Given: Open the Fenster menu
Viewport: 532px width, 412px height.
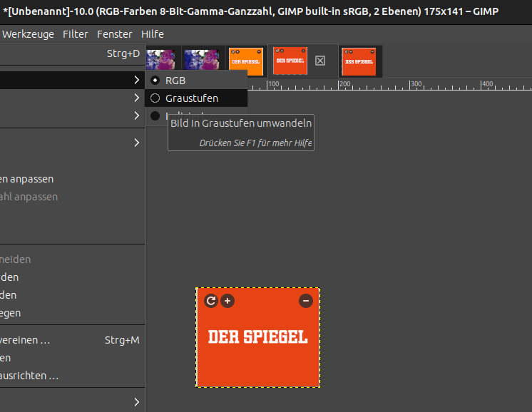Looking at the screenshot, I should (115, 34).
